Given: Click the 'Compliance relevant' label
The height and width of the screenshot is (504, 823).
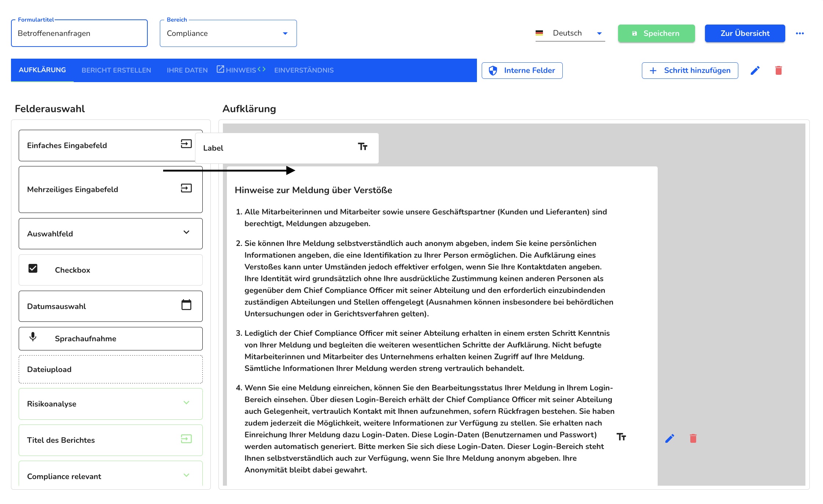Looking at the screenshot, I should 64,477.
